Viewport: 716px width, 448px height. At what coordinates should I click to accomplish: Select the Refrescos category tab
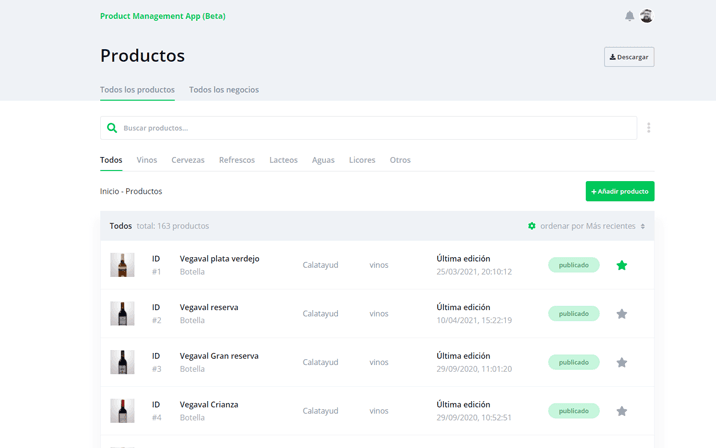(237, 160)
